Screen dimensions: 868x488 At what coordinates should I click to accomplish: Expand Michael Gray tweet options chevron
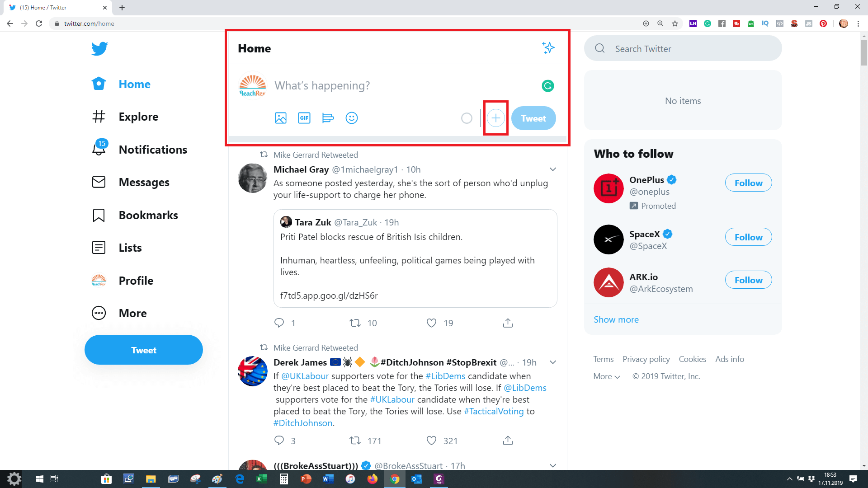point(552,169)
